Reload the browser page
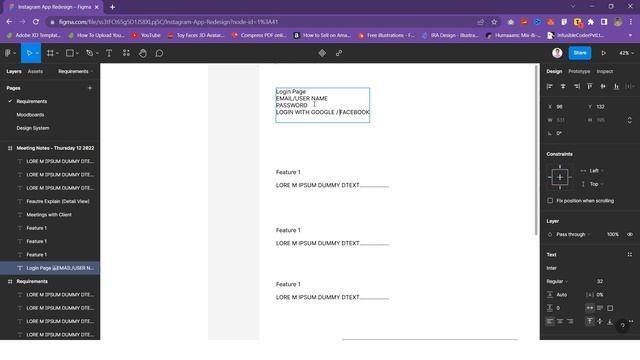This screenshot has width=640, height=360. (36, 22)
